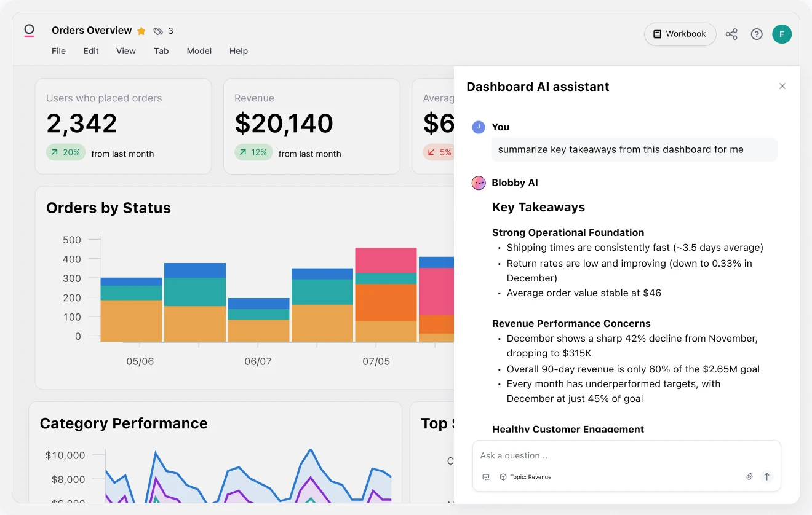The width and height of the screenshot is (812, 515).
Task: Open the Topic: Revenue selector
Action: [x=525, y=477]
